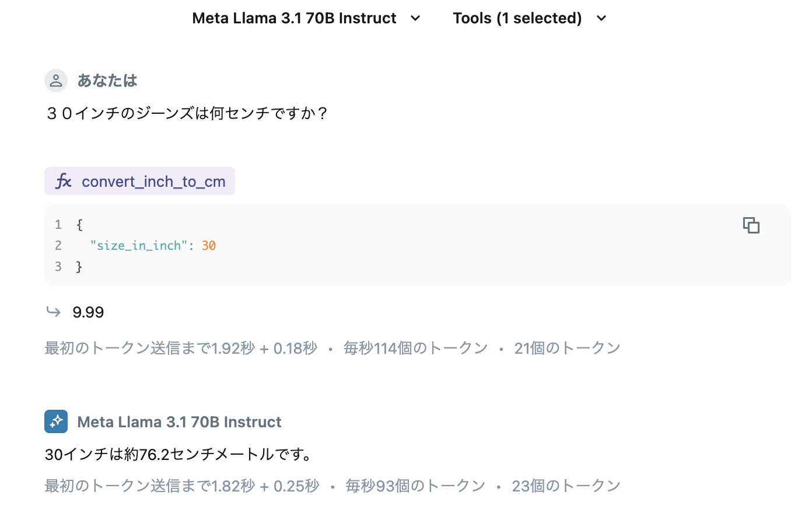This screenshot has height=523, width=812.
Task: Click the 23個のトークン stat
Action: (566, 486)
